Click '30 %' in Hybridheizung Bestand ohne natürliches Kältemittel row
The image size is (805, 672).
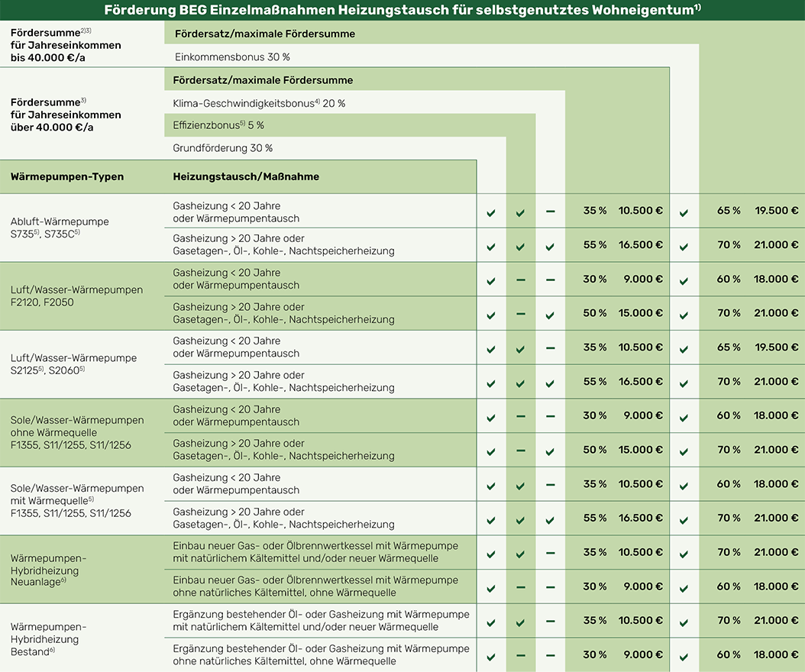594,654
